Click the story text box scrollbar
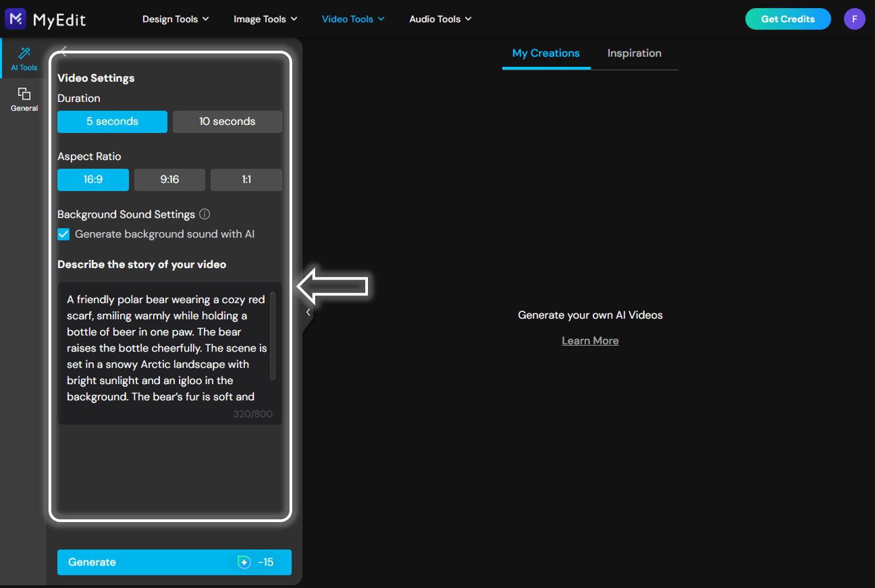 (x=273, y=336)
